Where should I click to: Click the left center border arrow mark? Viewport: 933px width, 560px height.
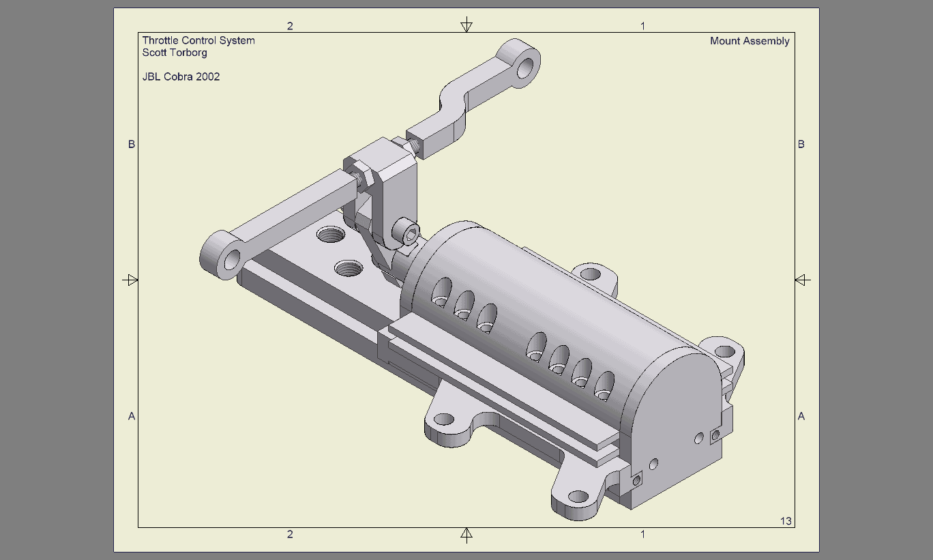pos(130,280)
